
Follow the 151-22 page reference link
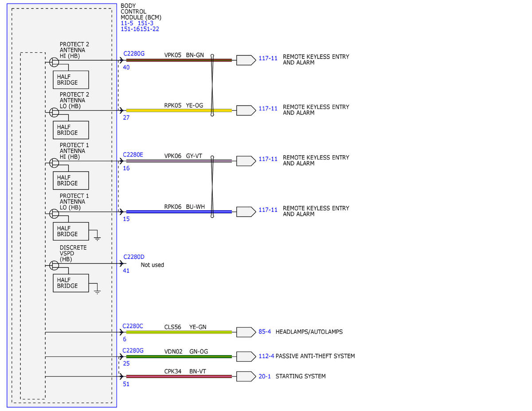pos(150,29)
